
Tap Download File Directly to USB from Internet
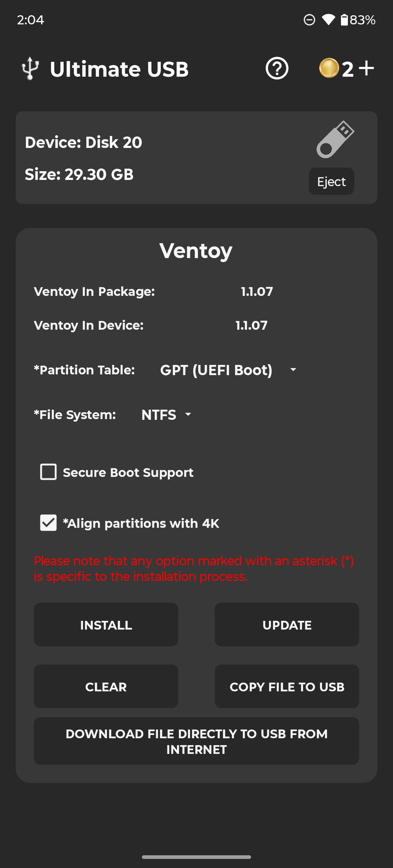[x=196, y=741]
